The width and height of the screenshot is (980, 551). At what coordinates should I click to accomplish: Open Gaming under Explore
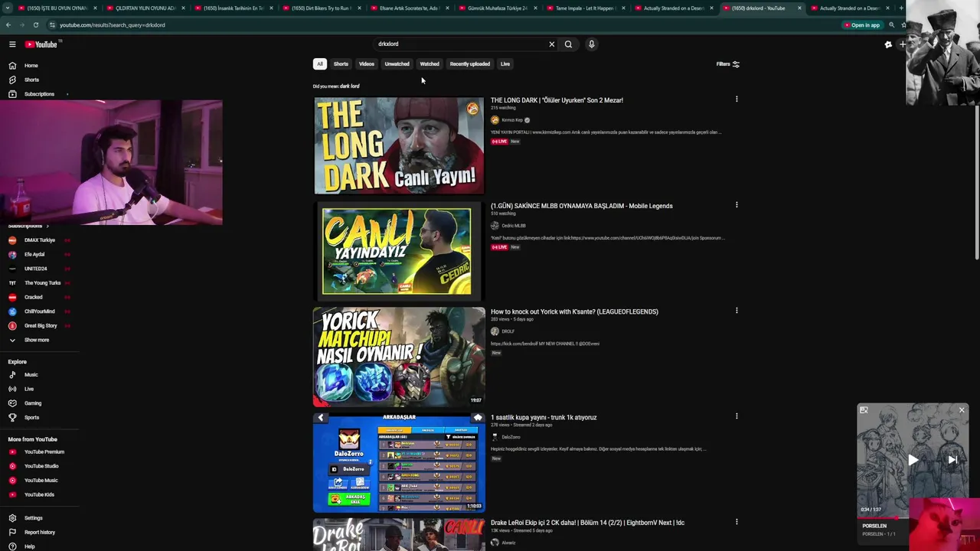[32, 403]
